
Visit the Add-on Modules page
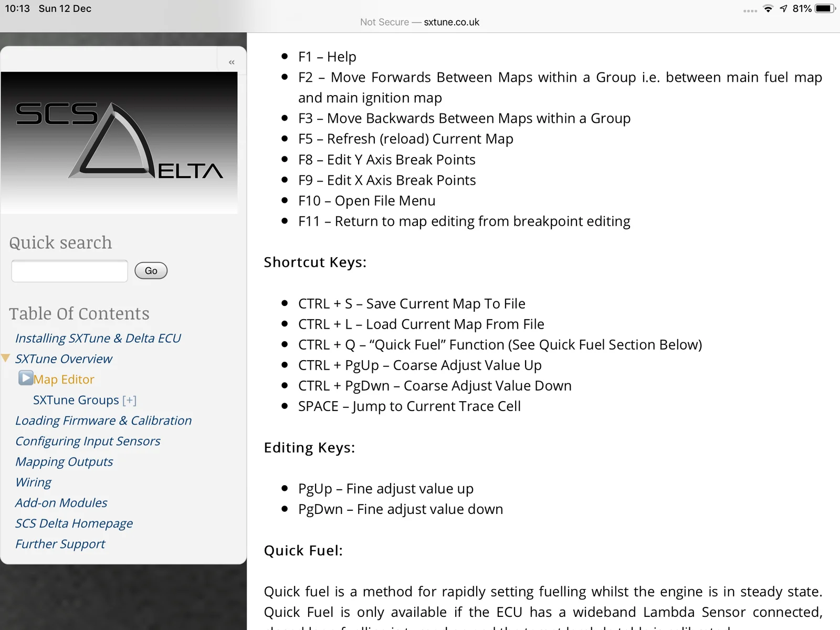[x=61, y=503]
